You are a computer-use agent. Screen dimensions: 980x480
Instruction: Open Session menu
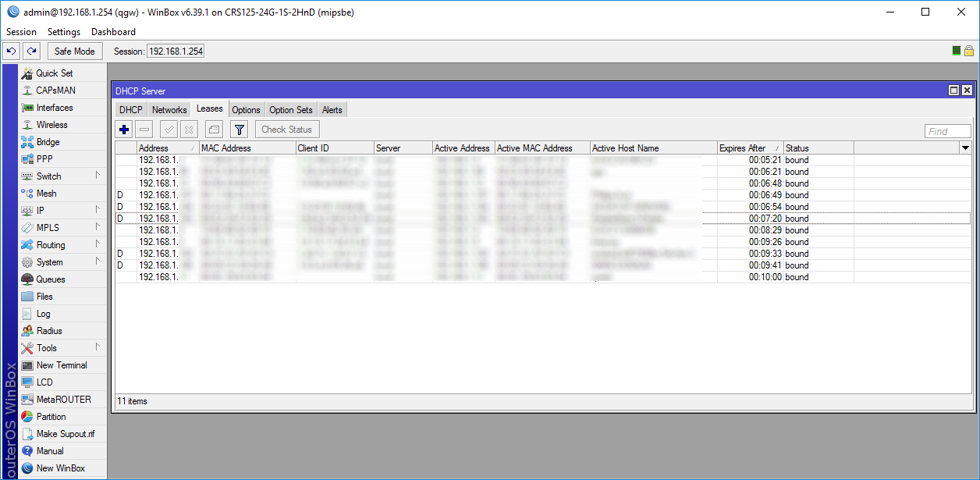tap(21, 32)
